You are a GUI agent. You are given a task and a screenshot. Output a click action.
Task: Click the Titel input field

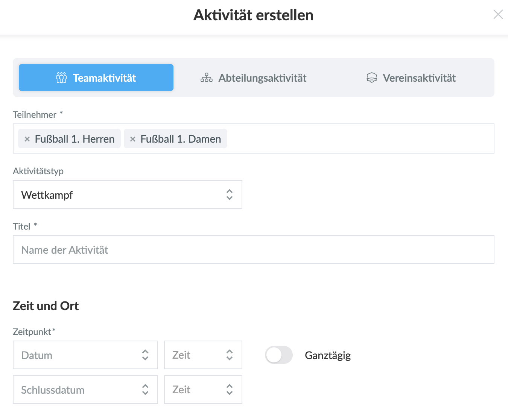point(253,250)
